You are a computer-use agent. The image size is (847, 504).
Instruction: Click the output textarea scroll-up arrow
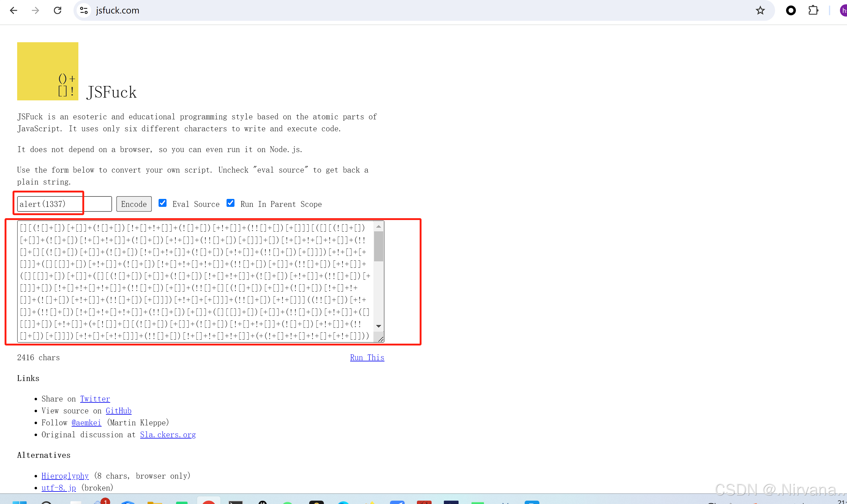click(x=378, y=226)
